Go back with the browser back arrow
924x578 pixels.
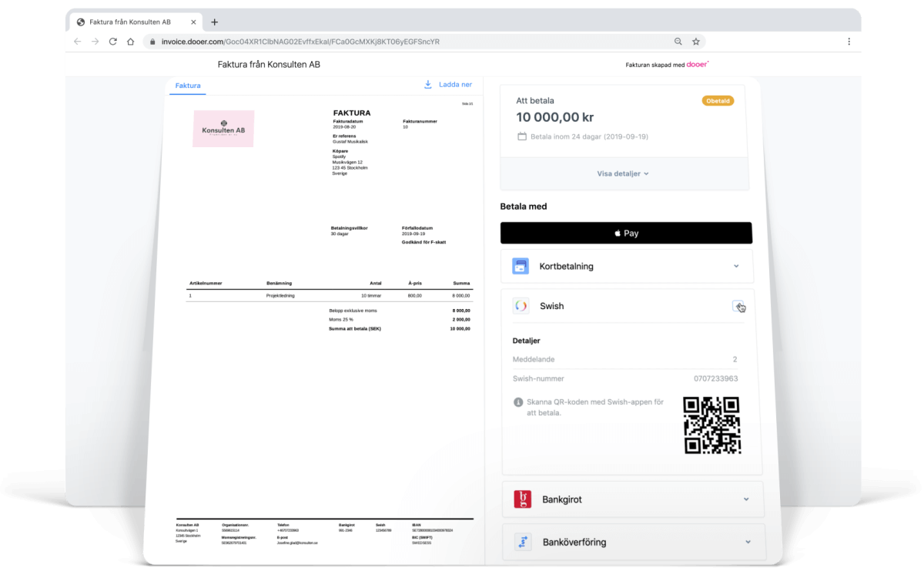[77, 42]
